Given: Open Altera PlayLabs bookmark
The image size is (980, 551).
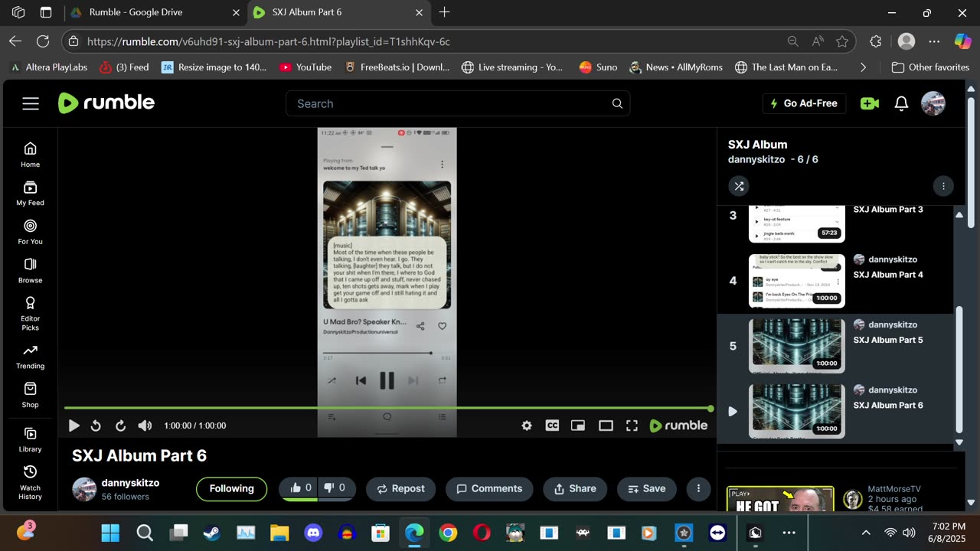Looking at the screenshot, I should [49, 67].
